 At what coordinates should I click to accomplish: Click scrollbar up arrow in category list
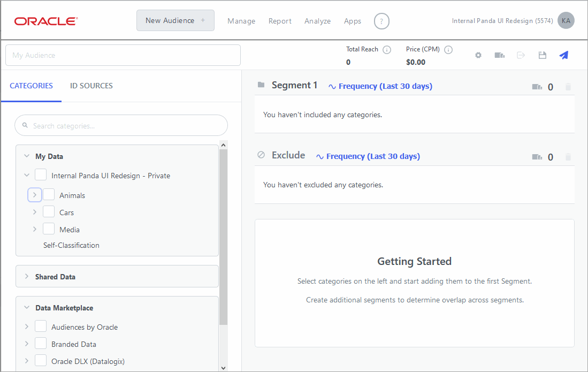pos(224,145)
